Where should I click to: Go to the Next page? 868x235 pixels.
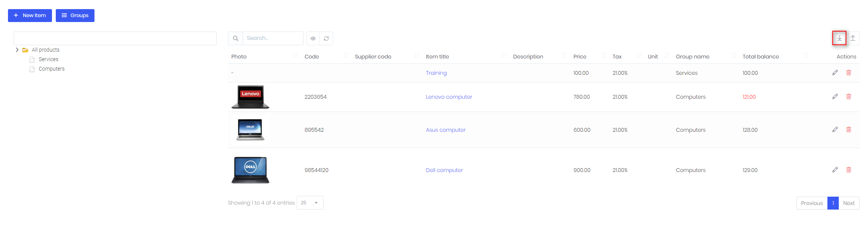point(849,203)
